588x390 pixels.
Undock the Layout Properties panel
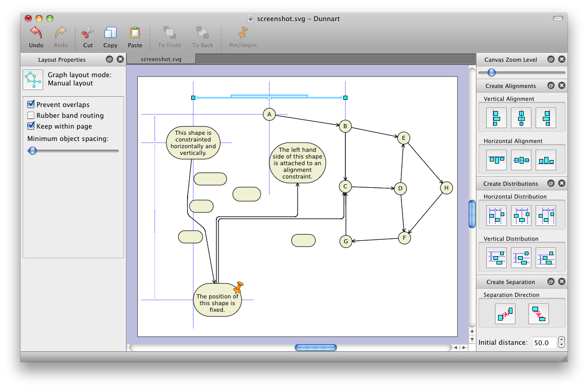(x=109, y=59)
